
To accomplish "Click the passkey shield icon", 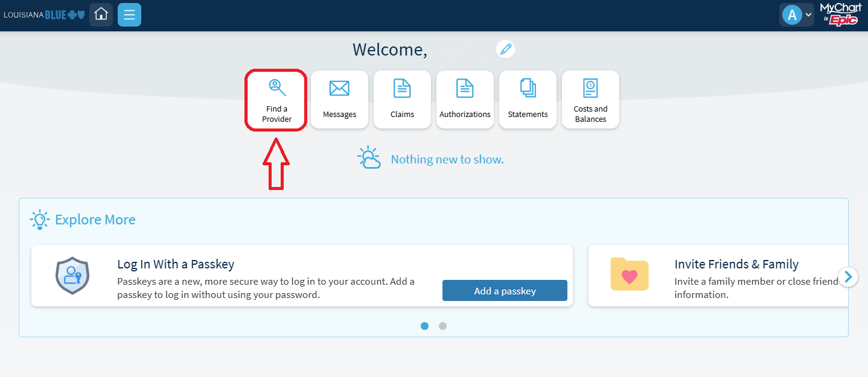I will 72,276.
